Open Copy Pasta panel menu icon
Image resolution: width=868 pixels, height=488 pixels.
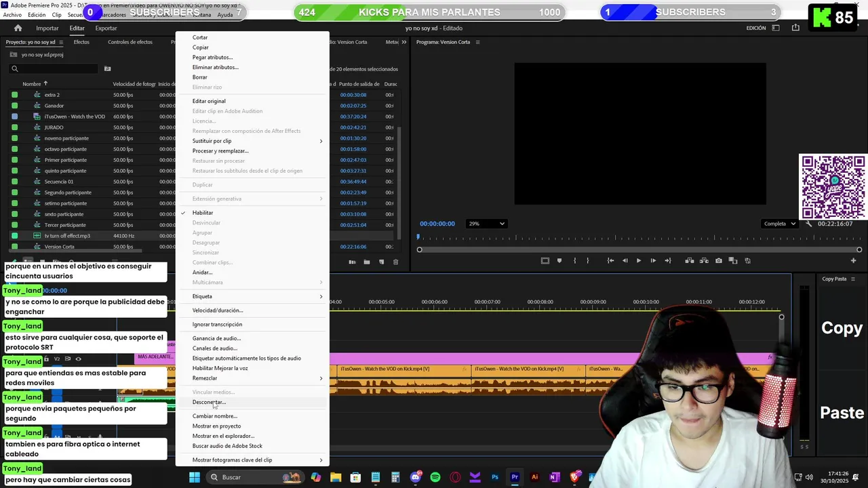[854, 279]
